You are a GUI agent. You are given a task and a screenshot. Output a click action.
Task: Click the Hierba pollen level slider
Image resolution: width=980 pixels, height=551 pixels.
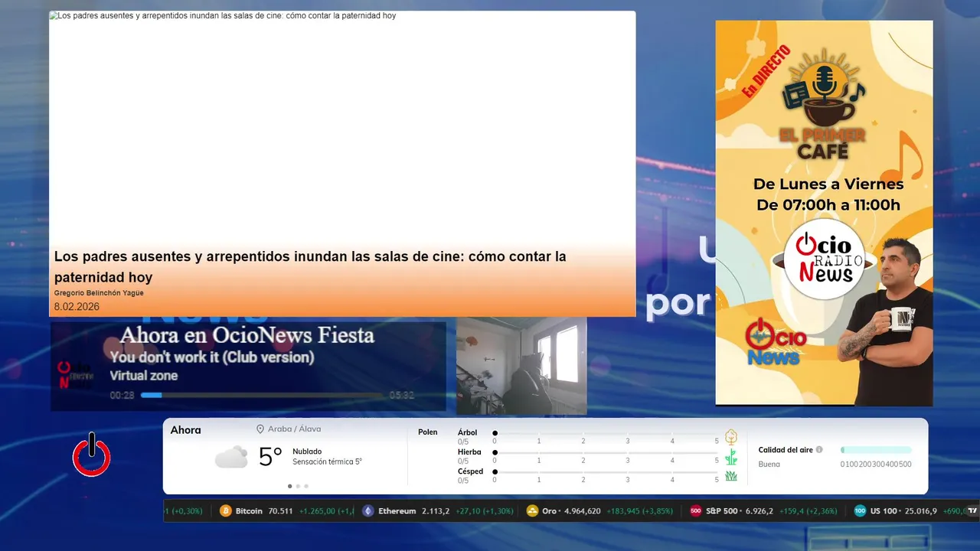(606, 452)
